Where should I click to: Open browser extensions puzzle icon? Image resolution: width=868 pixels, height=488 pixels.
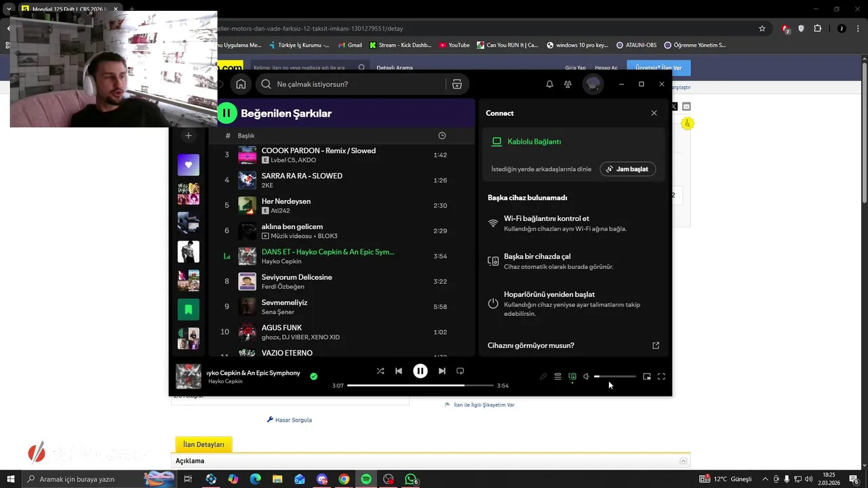817,28
